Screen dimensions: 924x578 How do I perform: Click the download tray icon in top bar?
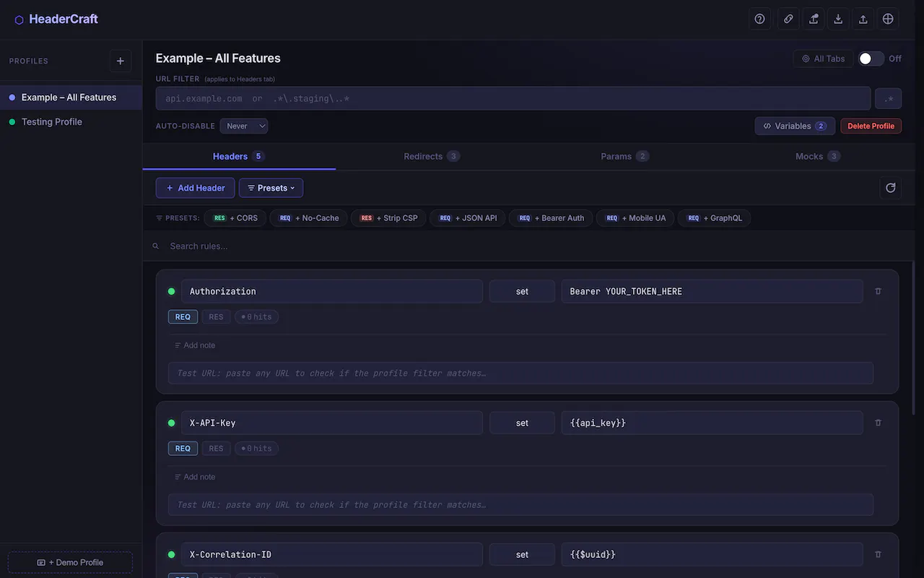pyautogui.click(x=838, y=20)
